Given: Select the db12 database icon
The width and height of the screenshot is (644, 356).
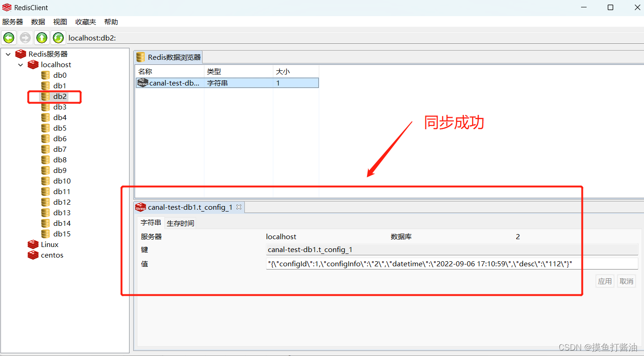Looking at the screenshot, I should tap(45, 202).
